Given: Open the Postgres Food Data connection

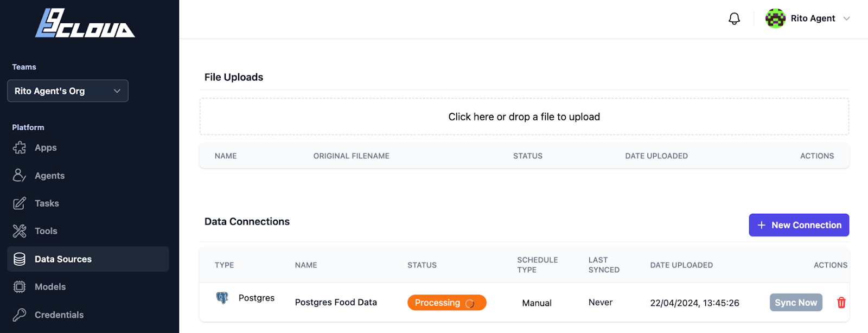Looking at the screenshot, I should pyautogui.click(x=336, y=302).
